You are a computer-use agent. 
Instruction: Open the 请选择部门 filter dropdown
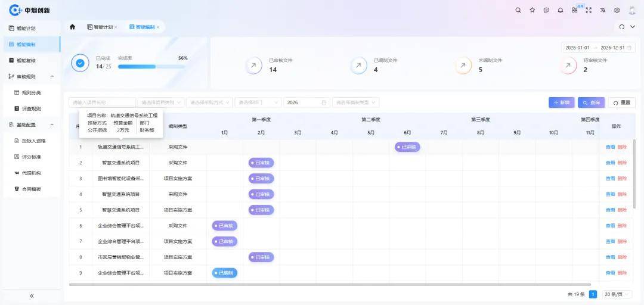[258, 102]
